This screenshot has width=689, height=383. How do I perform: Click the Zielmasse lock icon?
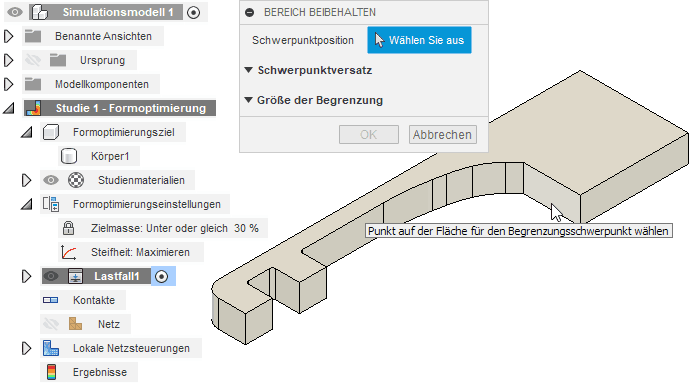(68, 228)
